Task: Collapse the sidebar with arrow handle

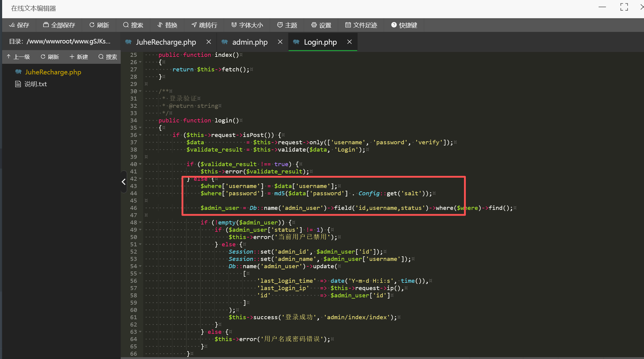Action: pos(123,182)
